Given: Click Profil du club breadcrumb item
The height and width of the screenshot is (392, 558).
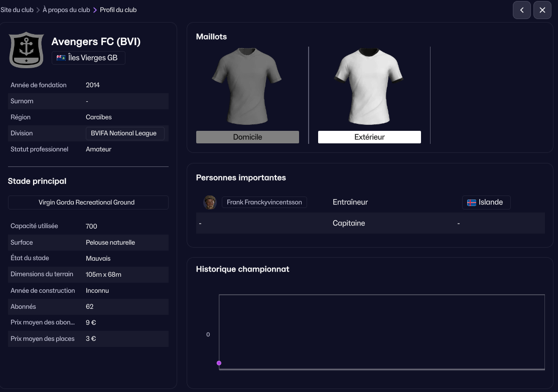Looking at the screenshot, I should coord(118,10).
